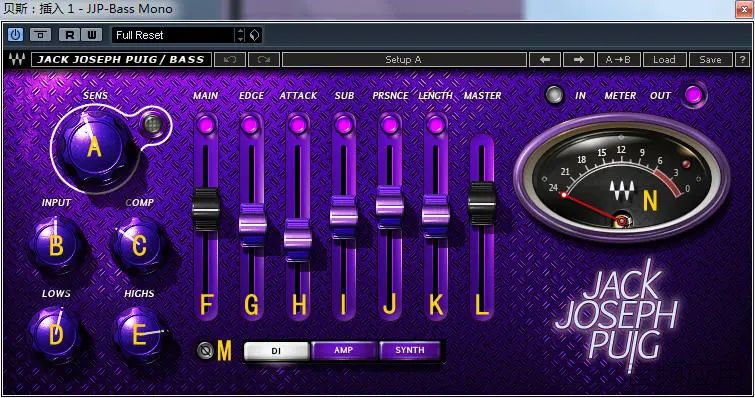Go to previous preset with left arrow
The height and width of the screenshot is (398, 755).
pos(545,60)
